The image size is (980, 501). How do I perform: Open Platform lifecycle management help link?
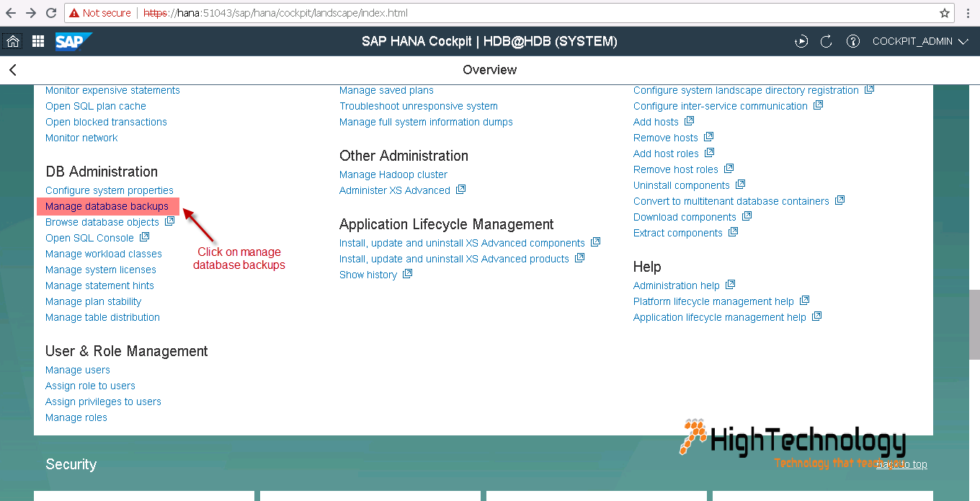click(713, 301)
